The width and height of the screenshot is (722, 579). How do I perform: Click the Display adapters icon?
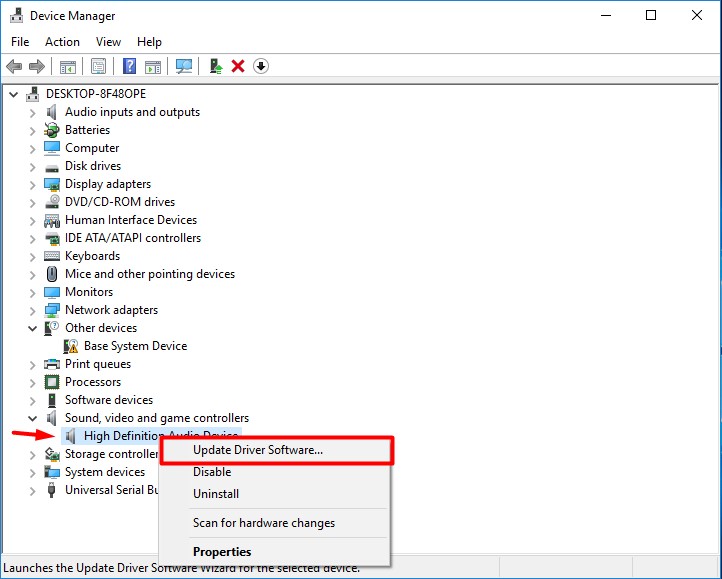pos(52,184)
